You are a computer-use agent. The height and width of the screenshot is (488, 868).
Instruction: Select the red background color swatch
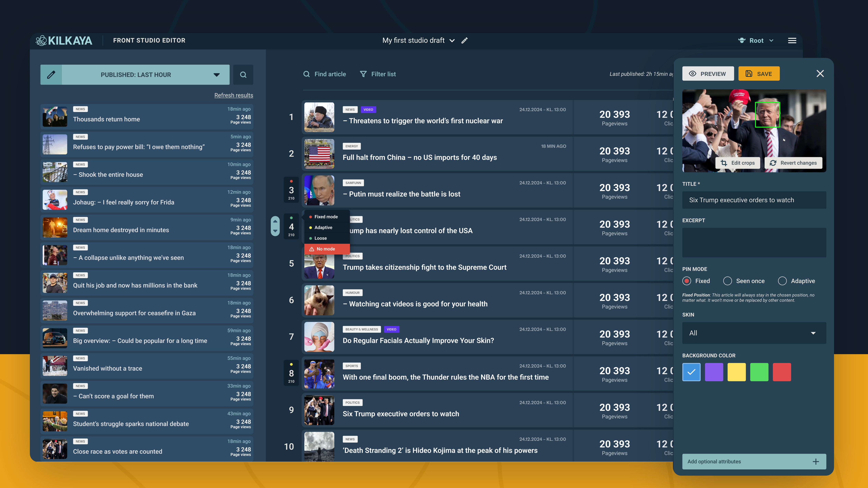(781, 372)
